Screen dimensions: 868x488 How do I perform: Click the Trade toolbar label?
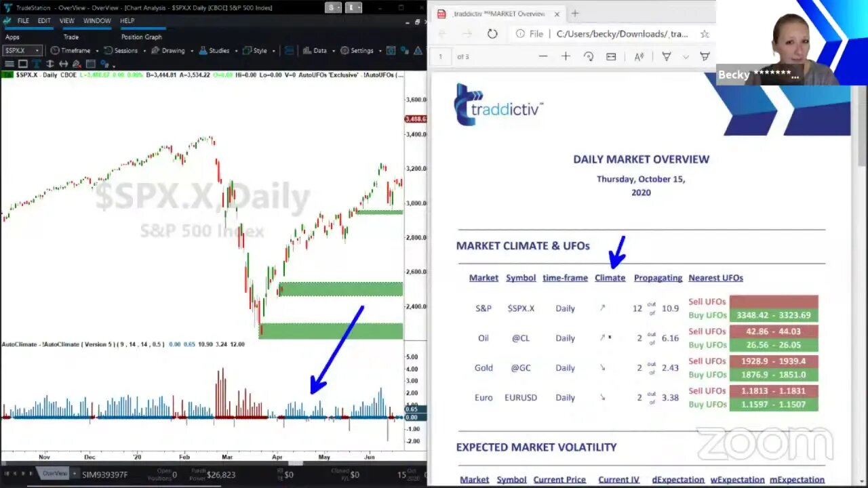click(71, 37)
